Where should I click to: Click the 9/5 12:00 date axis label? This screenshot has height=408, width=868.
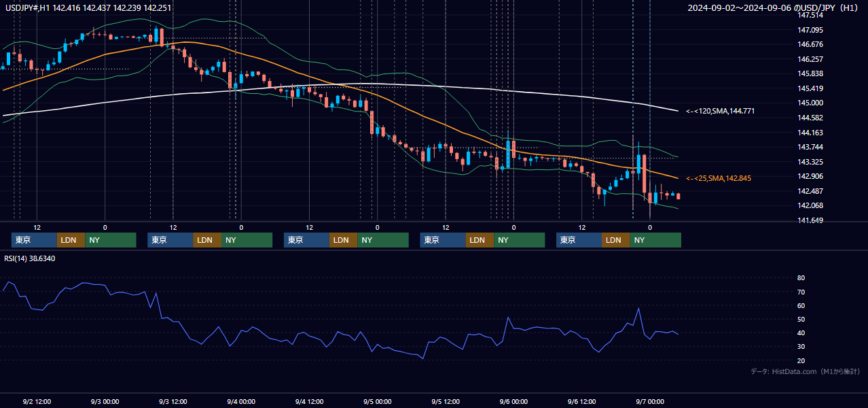[446, 402]
